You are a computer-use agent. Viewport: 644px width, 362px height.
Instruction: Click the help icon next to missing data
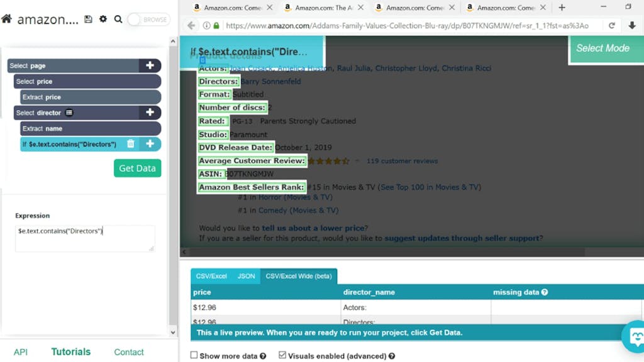pyautogui.click(x=545, y=292)
